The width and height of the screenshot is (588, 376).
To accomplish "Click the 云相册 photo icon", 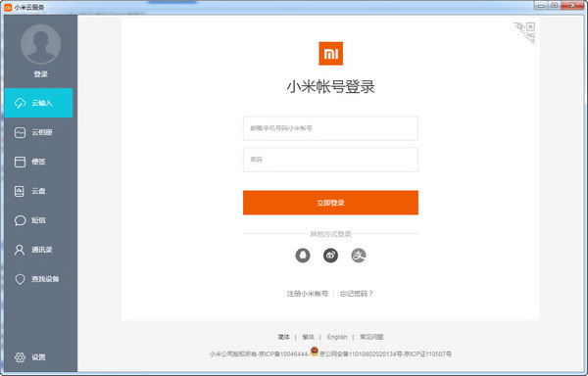I will 20,132.
